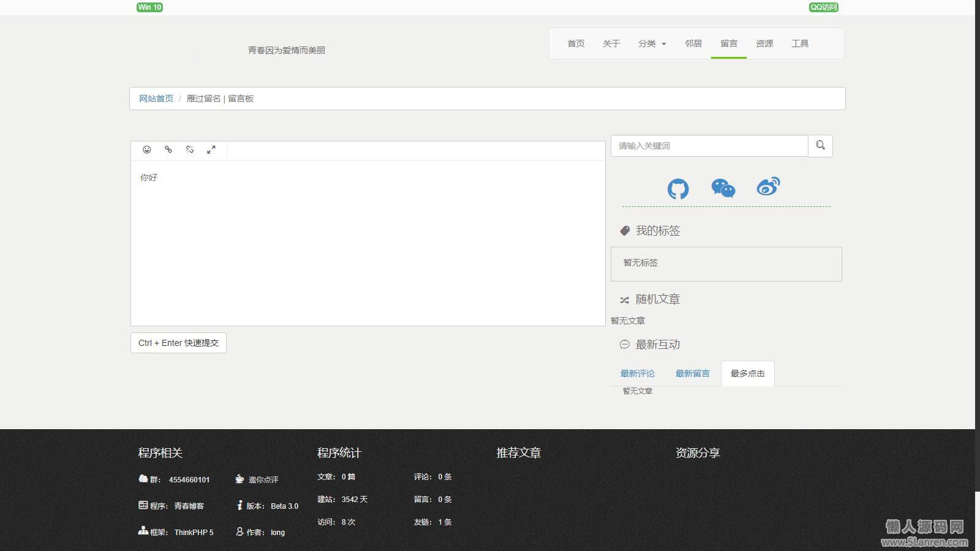980x551 pixels.
Task: Open the 工具 navigation item
Action: coord(800,43)
